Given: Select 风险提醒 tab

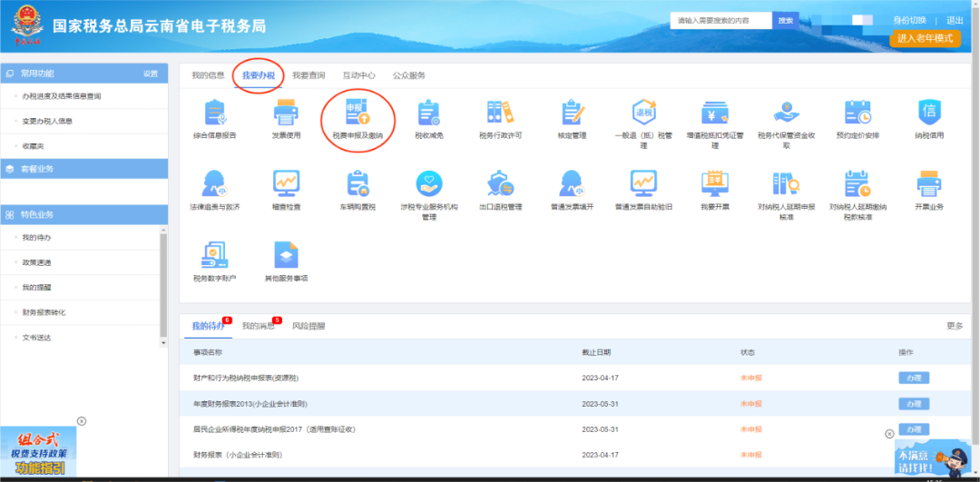Looking at the screenshot, I should [309, 327].
